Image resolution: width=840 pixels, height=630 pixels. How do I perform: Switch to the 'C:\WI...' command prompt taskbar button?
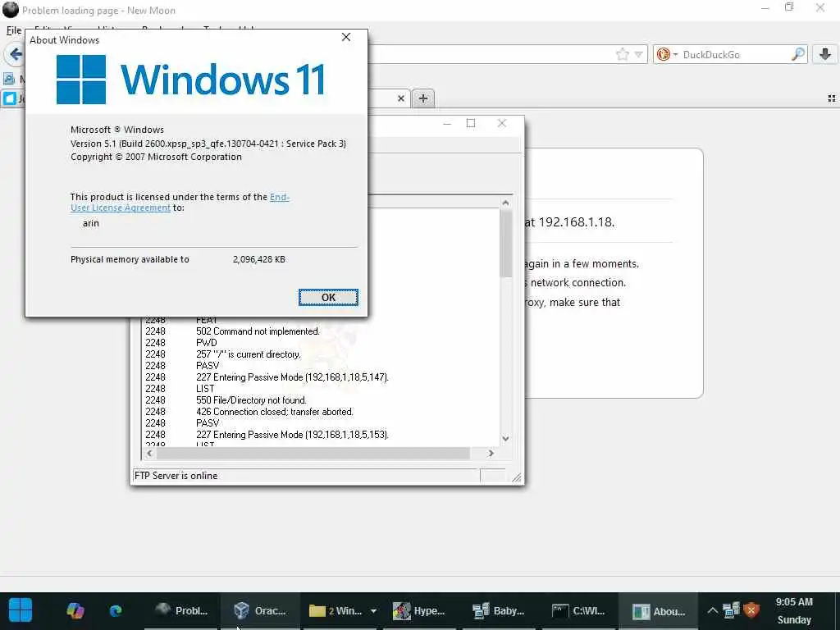pos(578,610)
